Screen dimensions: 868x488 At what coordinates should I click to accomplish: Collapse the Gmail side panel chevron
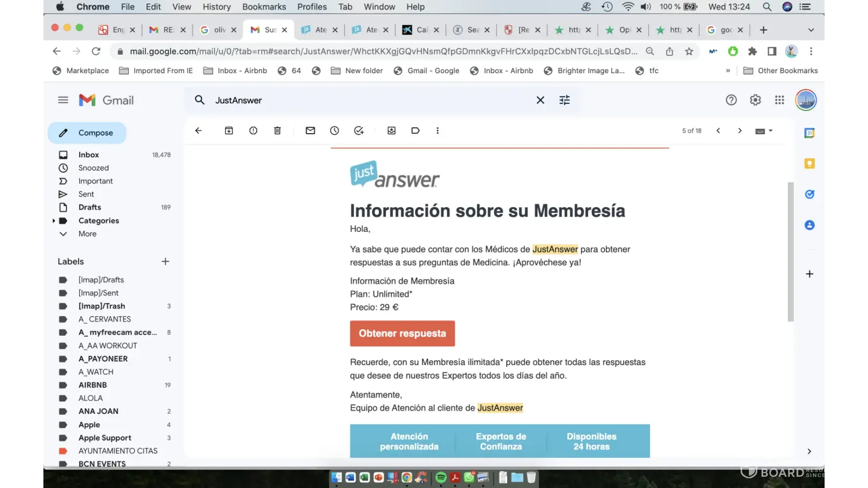[809, 451]
